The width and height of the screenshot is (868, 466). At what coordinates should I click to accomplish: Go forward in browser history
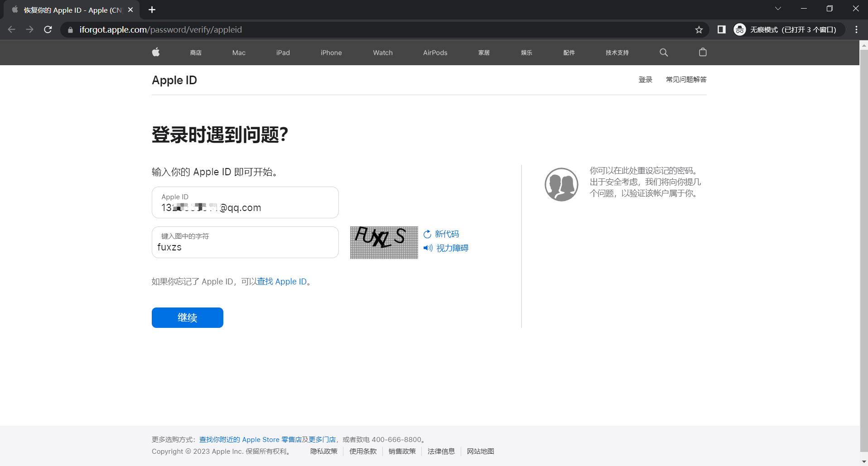coord(30,29)
